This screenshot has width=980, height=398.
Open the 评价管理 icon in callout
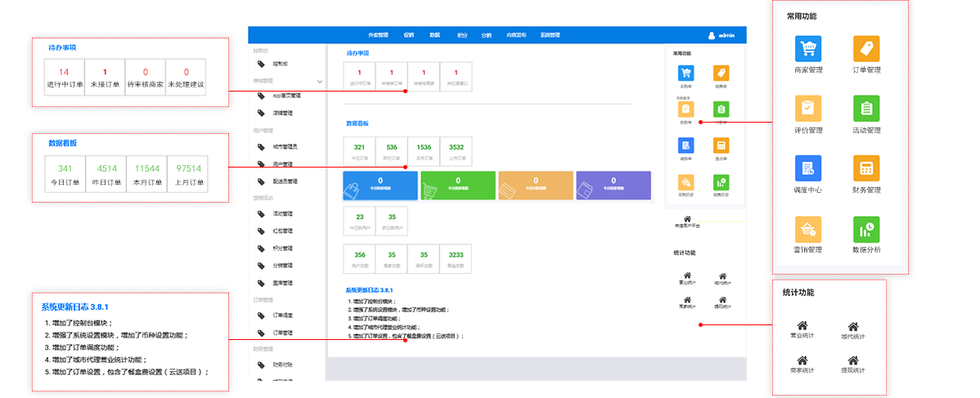pos(808,109)
